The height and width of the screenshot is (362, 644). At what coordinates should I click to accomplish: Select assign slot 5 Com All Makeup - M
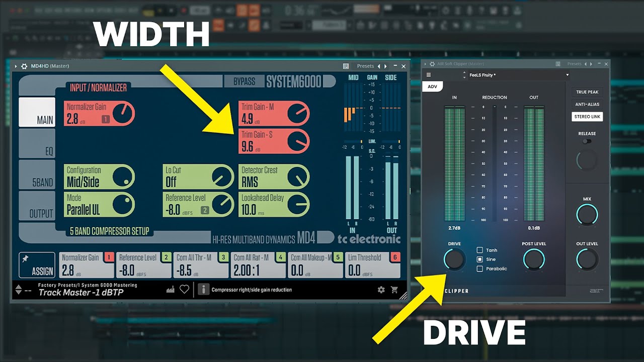(316, 265)
